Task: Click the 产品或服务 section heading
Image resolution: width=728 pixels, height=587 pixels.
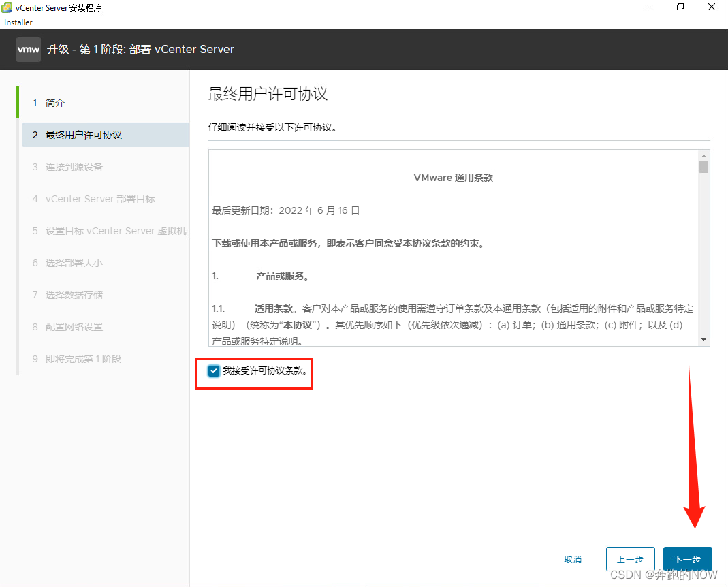Action: 283,276
